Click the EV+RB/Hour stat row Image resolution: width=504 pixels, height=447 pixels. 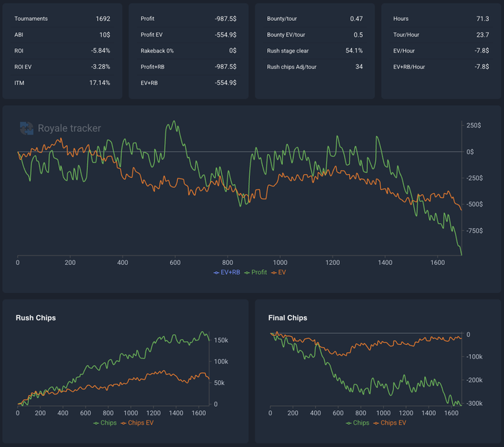coord(441,67)
